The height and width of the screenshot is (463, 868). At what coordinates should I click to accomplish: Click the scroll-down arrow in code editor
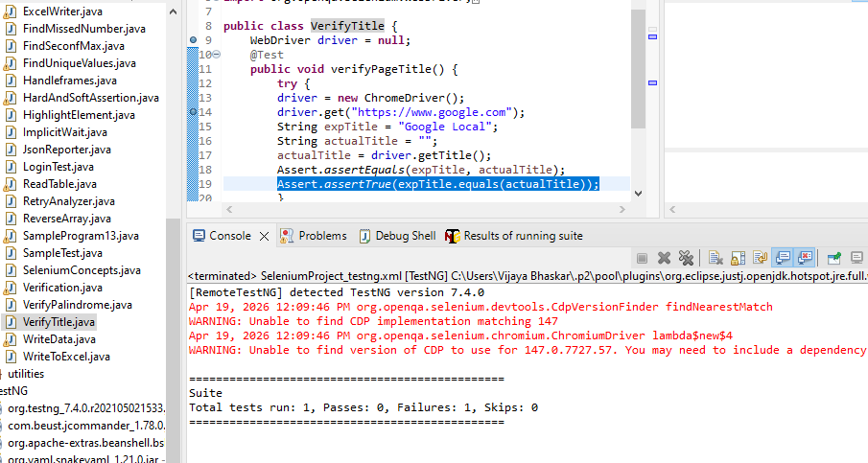[x=639, y=195]
